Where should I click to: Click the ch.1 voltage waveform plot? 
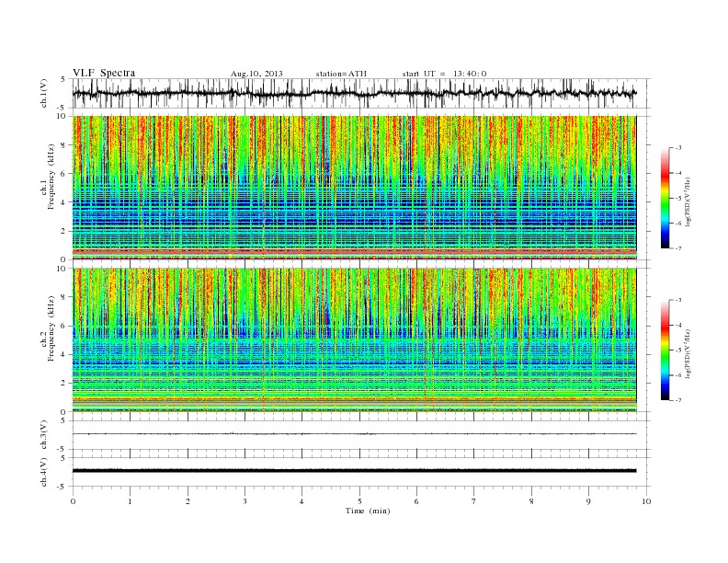[361, 93]
